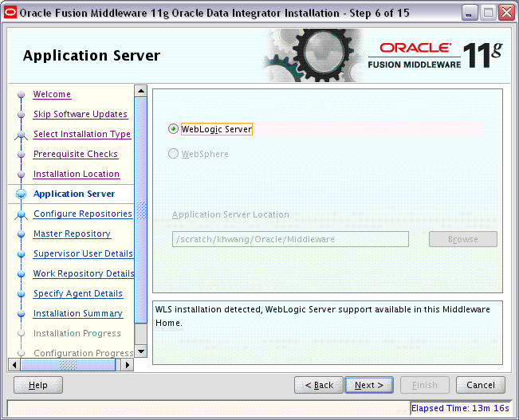The height and width of the screenshot is (420, 519).
Task: Click the current Application Server step marker
Action: (22, 194)
